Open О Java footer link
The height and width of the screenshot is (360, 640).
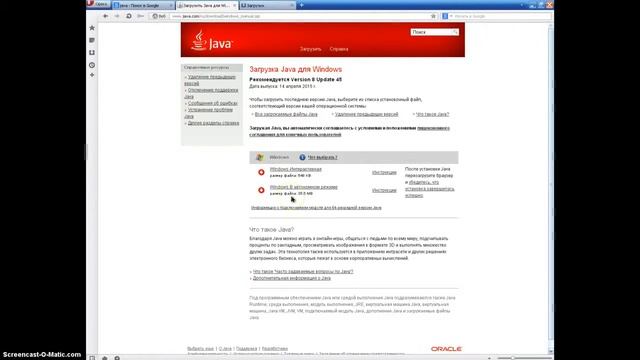pyautogui.click(x=225, y=349)
